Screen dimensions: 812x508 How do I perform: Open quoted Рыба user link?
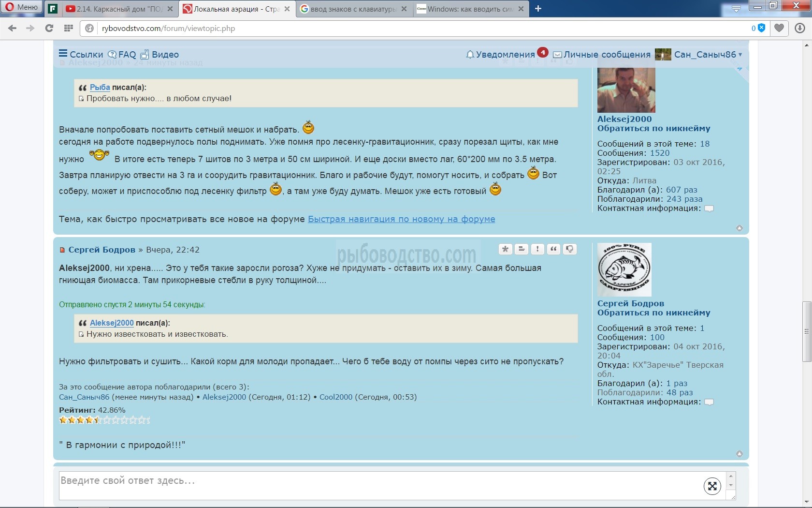tap(100, 87)
